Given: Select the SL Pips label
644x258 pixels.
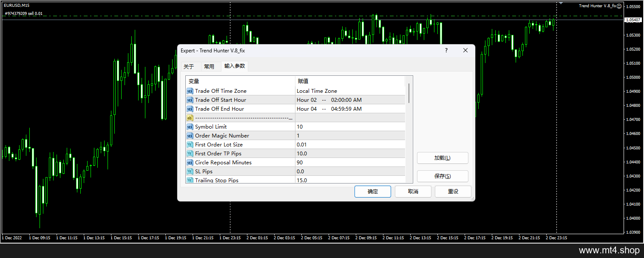Looking at the screenshot, I should (204, 172).
